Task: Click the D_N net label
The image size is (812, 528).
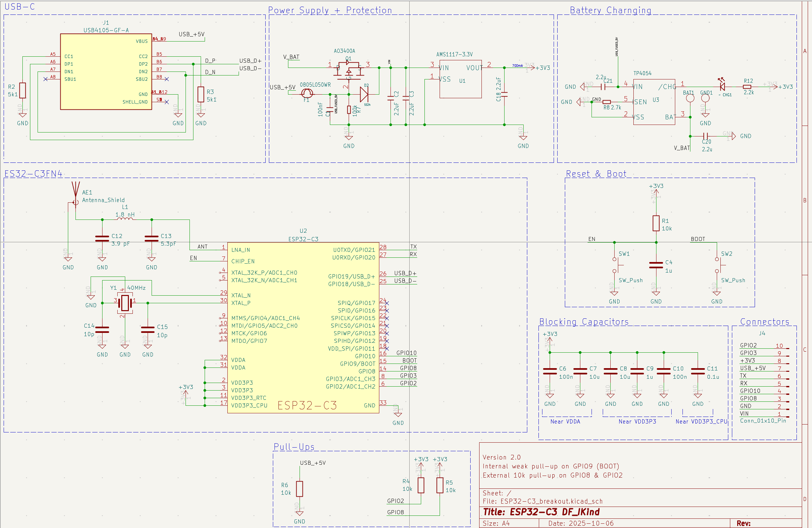Action: click(210, 72)
